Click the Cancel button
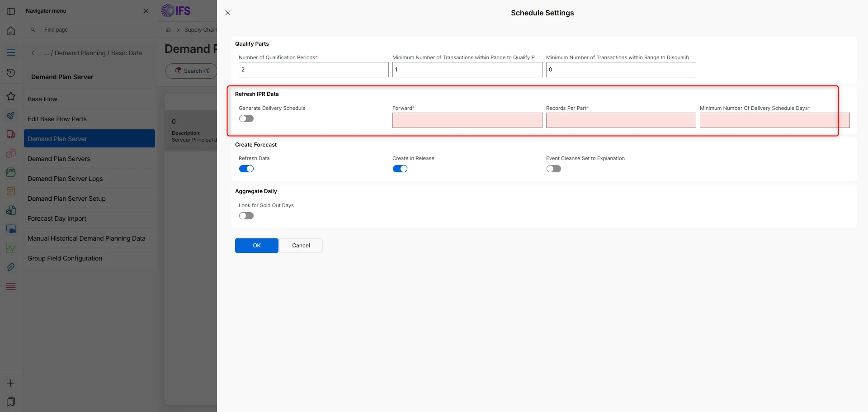868x412 pixels. [x=301, y=246]
